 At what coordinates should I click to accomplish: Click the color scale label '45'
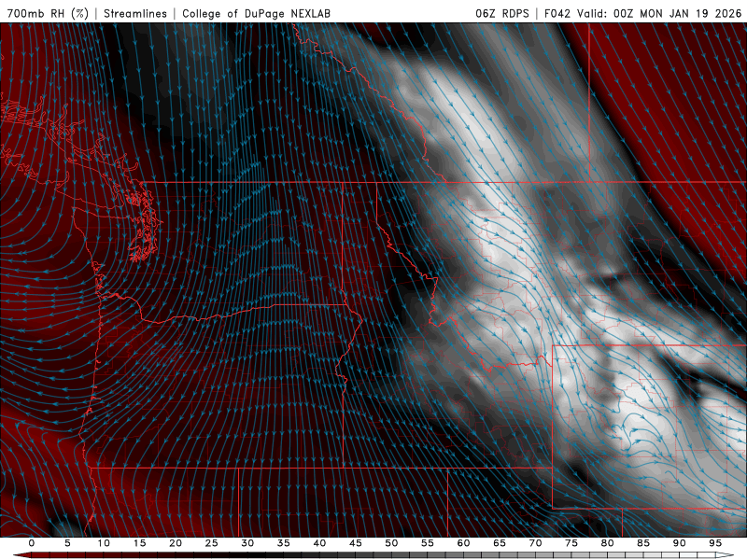pos(356,543)
